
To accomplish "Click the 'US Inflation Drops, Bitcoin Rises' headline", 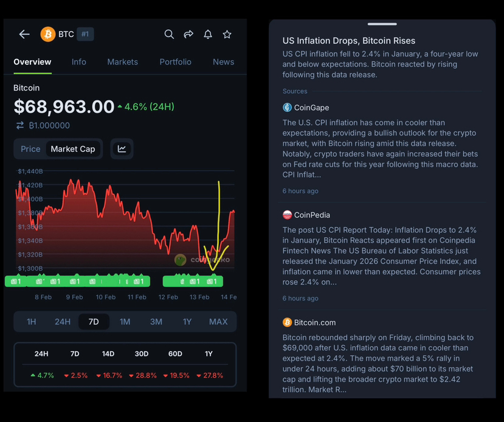I will 349,41.
